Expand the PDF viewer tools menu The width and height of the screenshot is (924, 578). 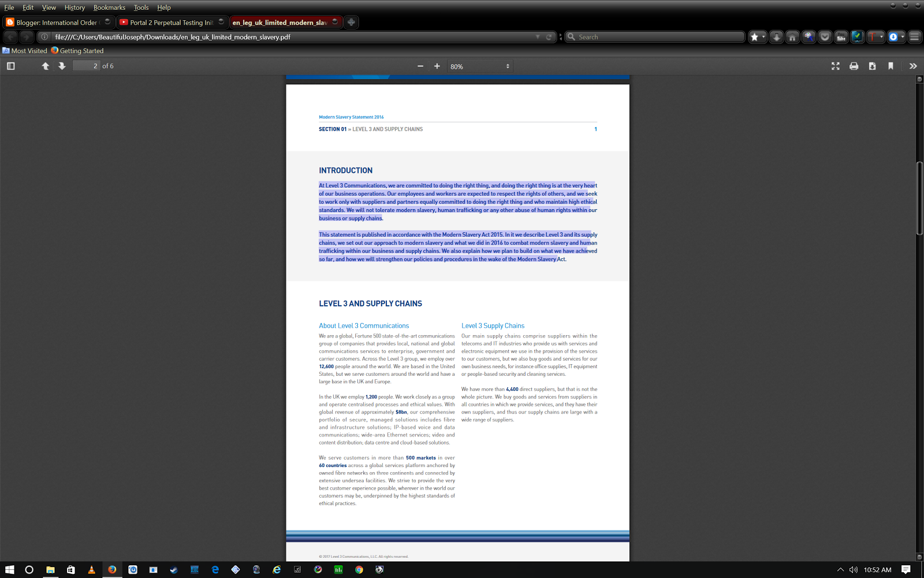[913, 66]
